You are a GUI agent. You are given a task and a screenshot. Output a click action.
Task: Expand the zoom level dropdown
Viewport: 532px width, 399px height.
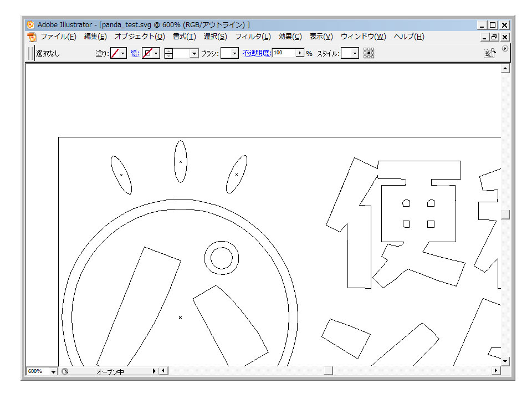53,371
